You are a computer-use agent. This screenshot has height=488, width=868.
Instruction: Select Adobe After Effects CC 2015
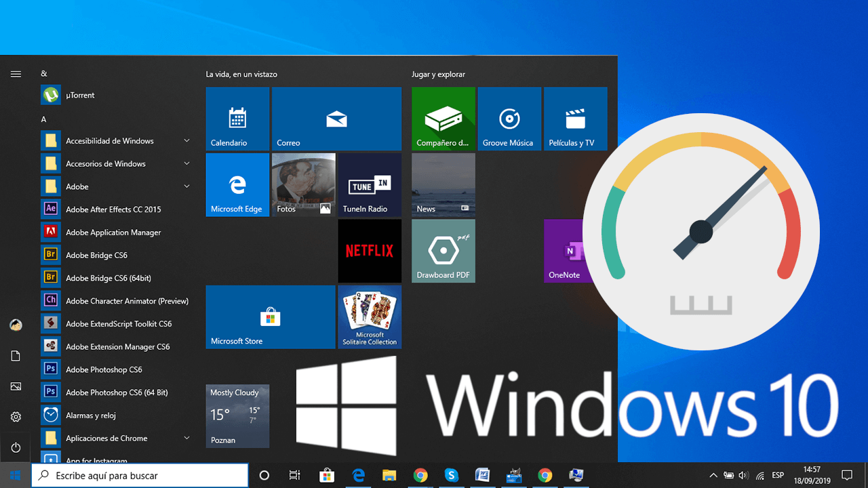click(113, 209)
